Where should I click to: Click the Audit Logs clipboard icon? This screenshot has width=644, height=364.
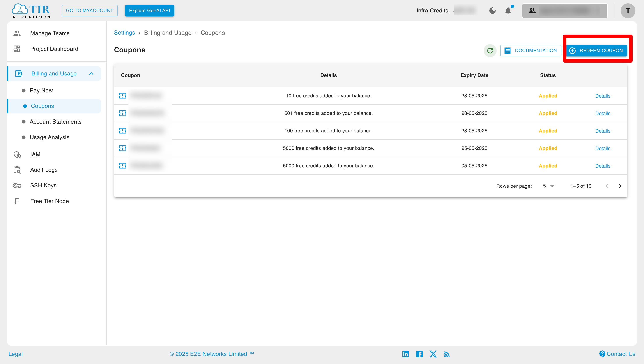click(17, 170)
